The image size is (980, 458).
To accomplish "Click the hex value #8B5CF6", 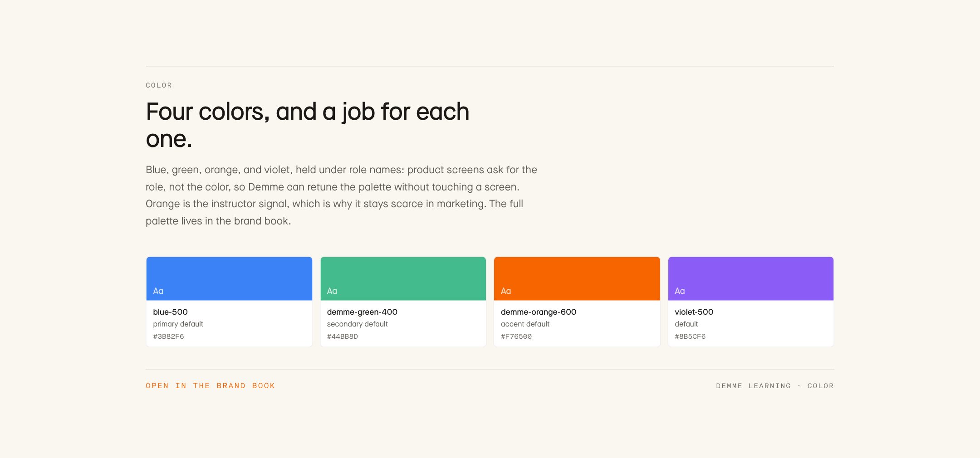I will coord(690,336).
